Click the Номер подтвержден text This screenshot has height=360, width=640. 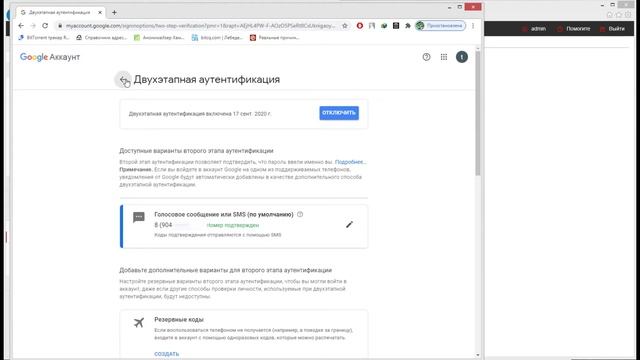[x=233, y=225]
